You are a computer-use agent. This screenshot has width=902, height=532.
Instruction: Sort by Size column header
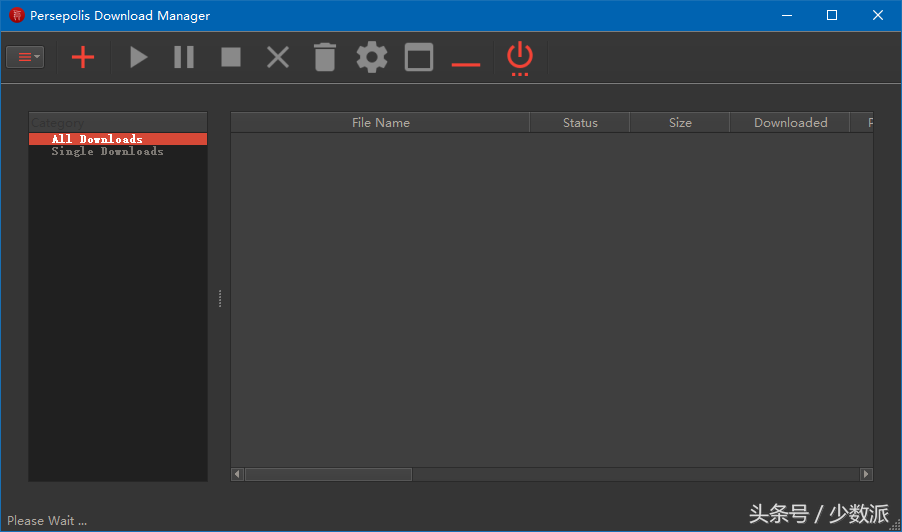(680, 123)
